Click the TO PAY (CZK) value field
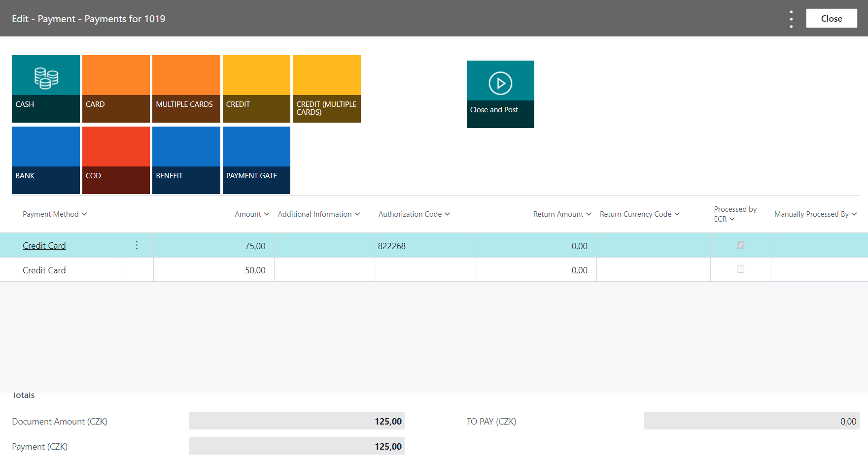 point(751,421)
